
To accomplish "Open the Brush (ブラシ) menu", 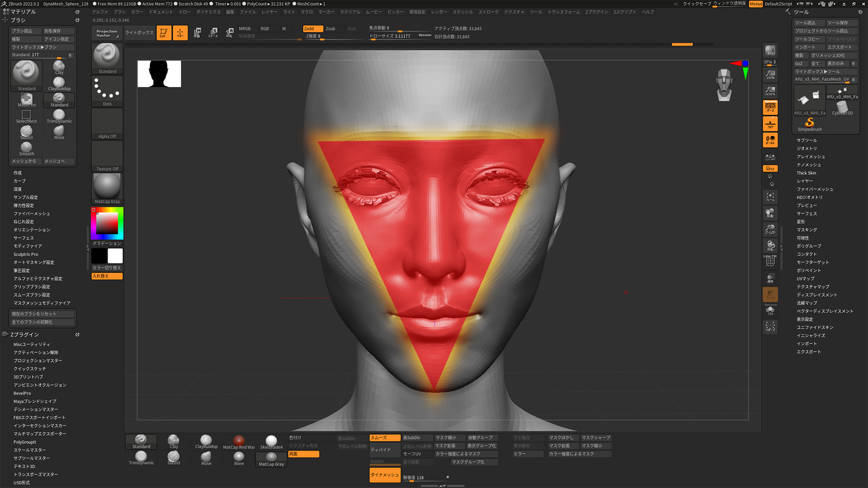I will 119,12.
